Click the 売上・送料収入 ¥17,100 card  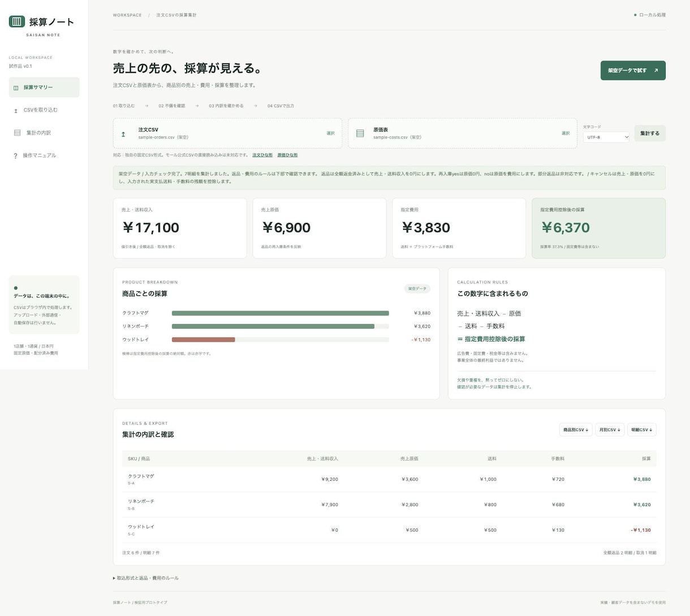point(180,228)
